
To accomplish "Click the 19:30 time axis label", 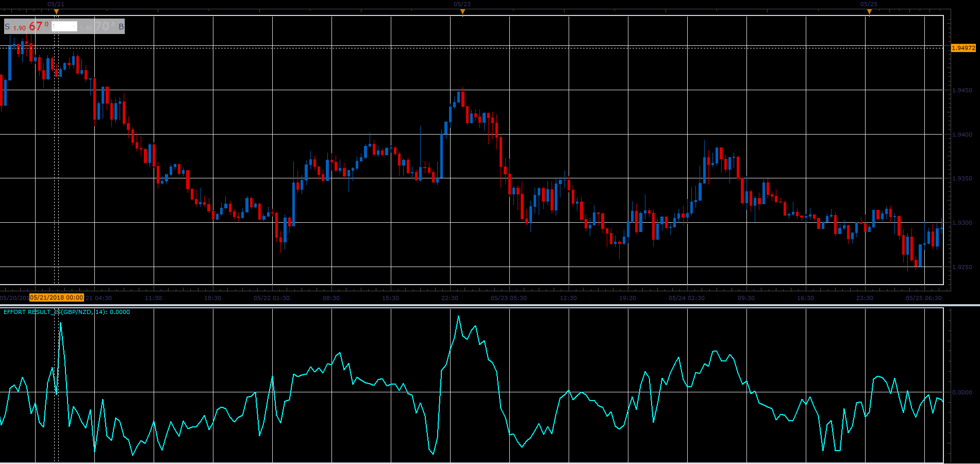I will [x=627, y=298].
